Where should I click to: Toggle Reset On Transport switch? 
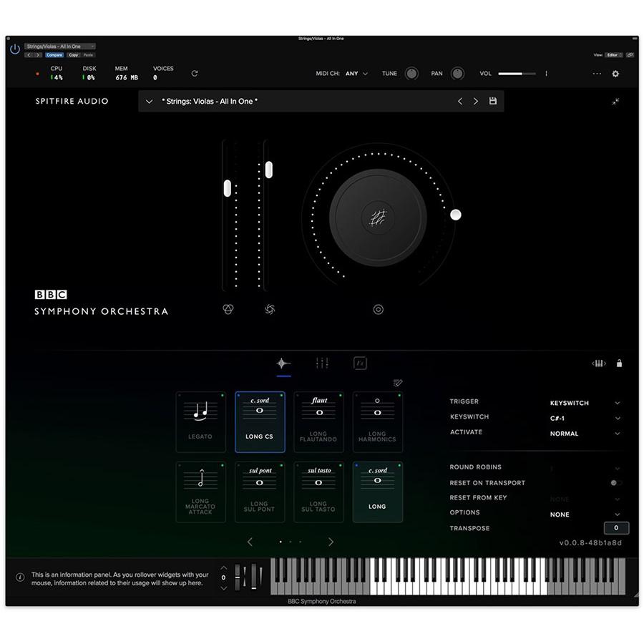point(616,483)
